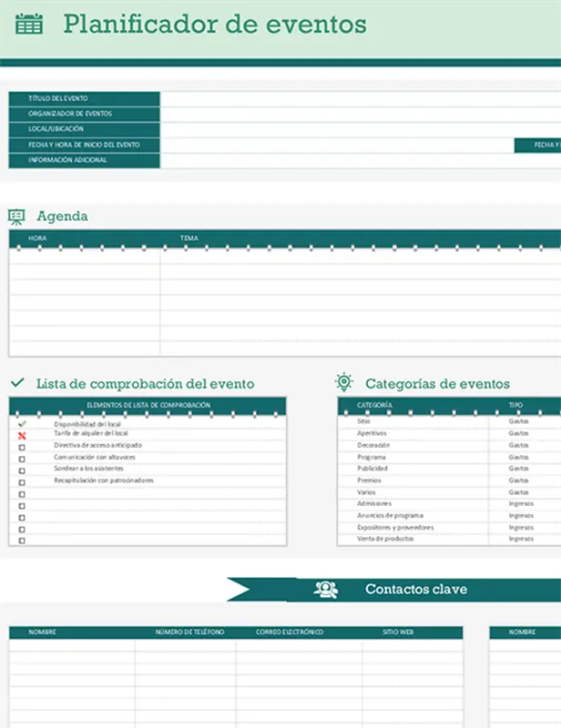
Task: Toggle checkbox for Directiva de acceso anticipado
Action: click(x=22, y=447)
